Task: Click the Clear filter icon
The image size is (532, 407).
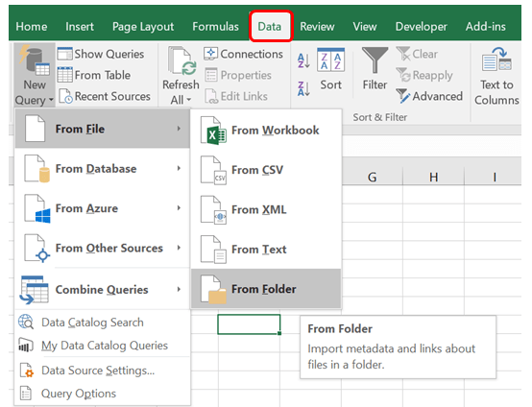Action: [x=403, y=54]
